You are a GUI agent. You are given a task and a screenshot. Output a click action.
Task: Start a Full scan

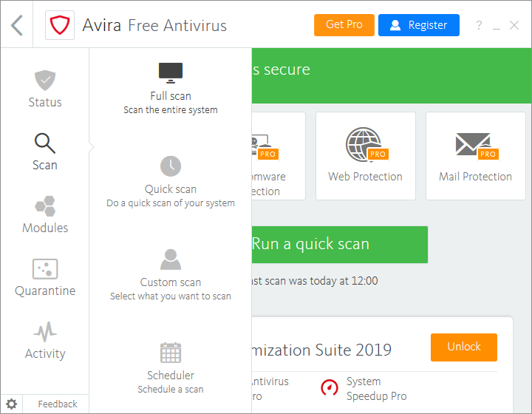click(x=171, y=89)
